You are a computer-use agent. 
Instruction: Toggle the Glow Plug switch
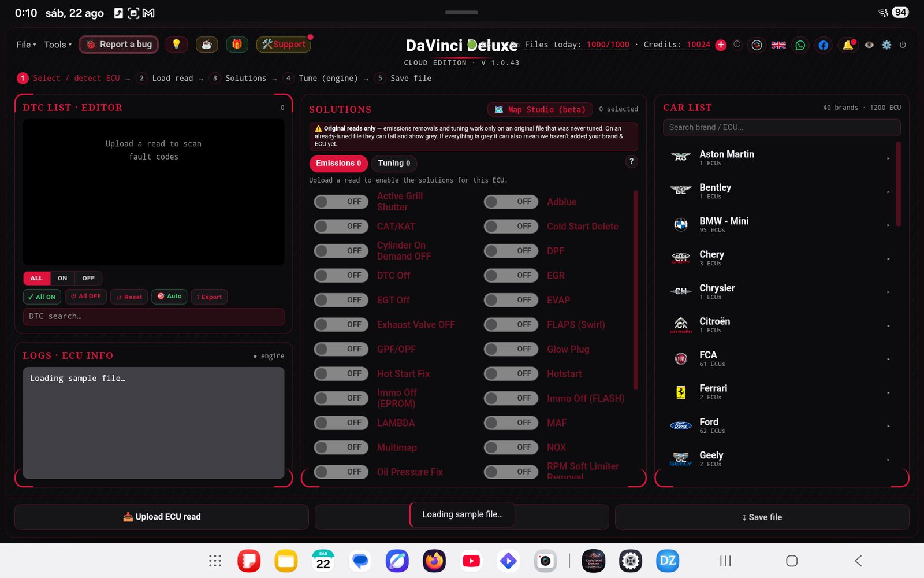[511, 349]
